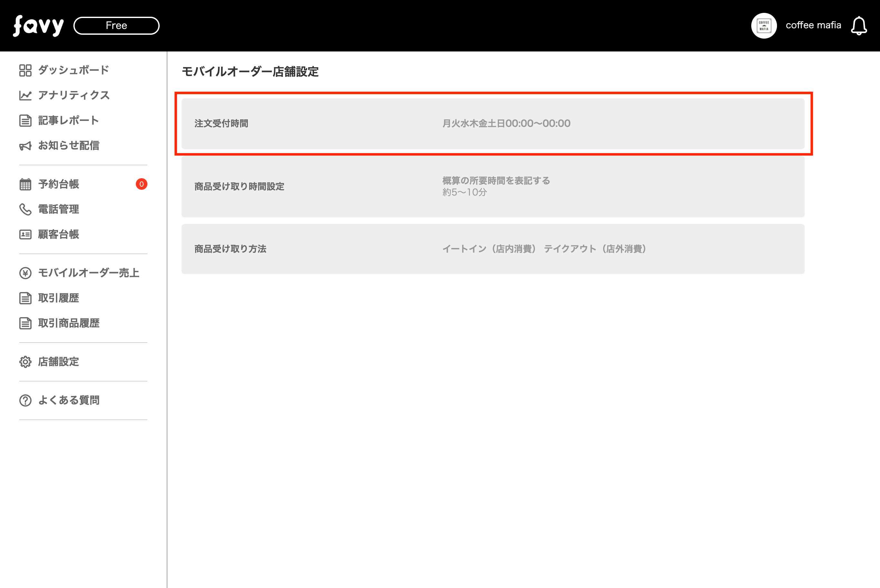This screenshot has height=588, width=880.
Task: Open 予約台帳
Action: [59, 184]
